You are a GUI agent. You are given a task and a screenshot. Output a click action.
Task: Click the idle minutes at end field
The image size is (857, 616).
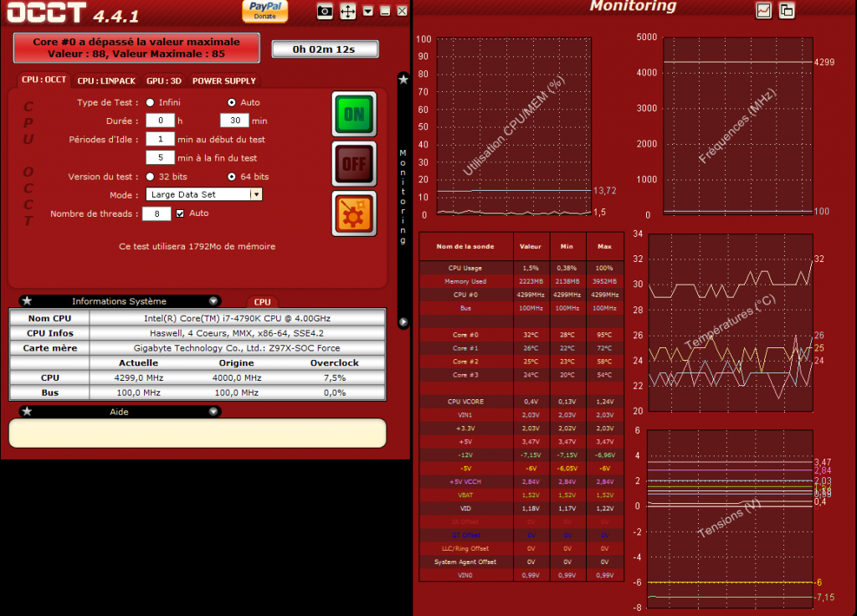pos(160,157)
